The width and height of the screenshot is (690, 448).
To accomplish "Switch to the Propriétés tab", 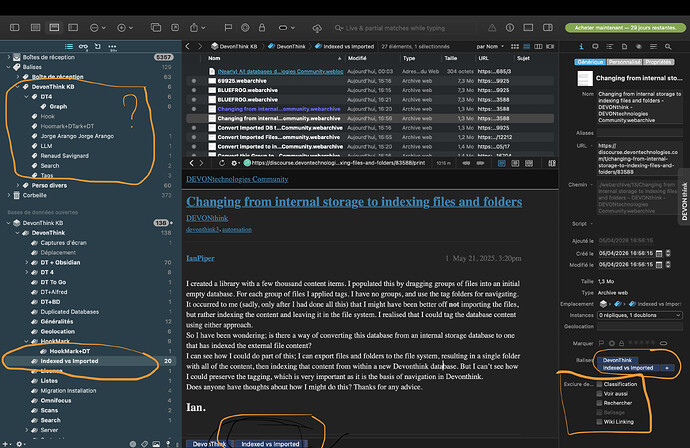I will click(658, 62).
